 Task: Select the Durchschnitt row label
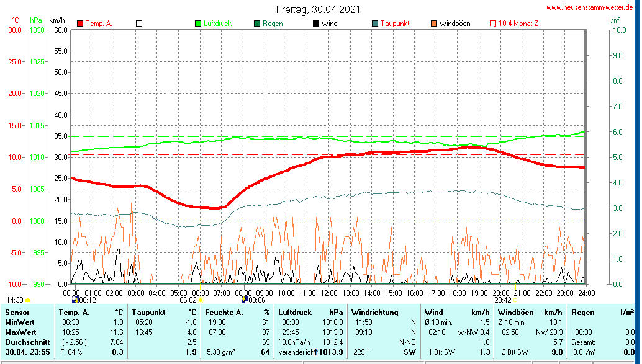pyautogui.click(x=27, y=342)
